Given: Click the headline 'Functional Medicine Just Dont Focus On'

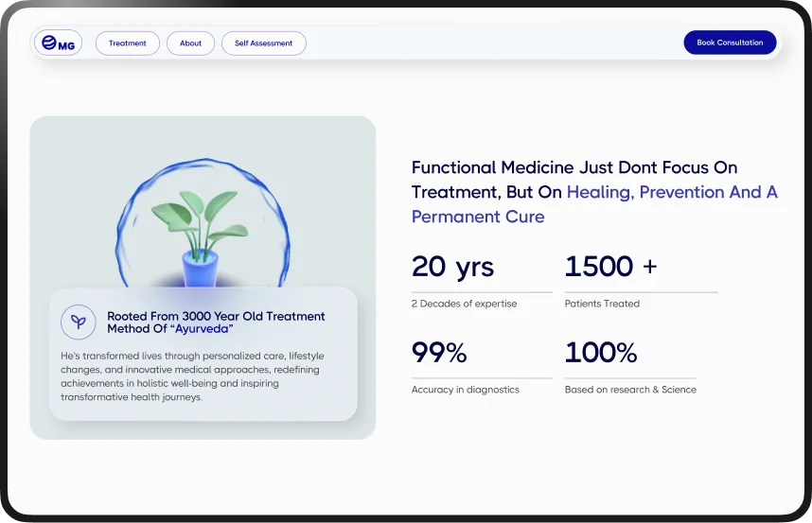Looking at the screenshot, I should 574,167.
